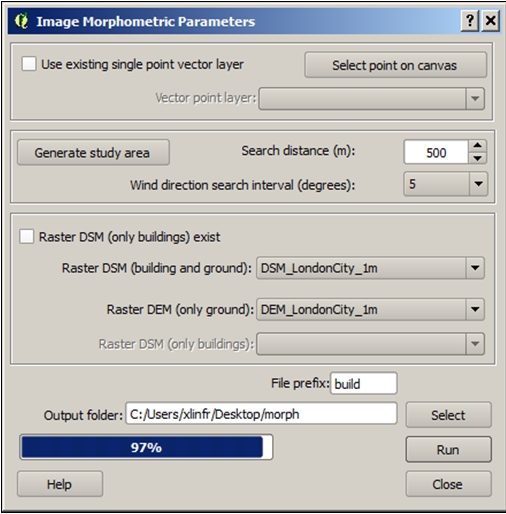
Task: Enable Use existing single point vector layer
Action: point(29,64)
